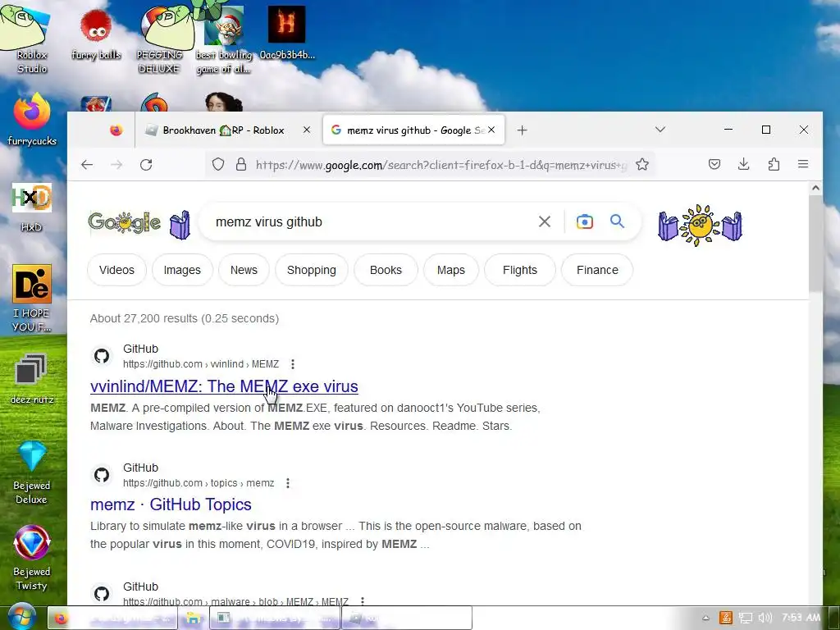Image resolution: width=840 pixels, height=630 pixels.
Task: Open the I HOPE YOU F desktop icon
Action: [x=32, y=298]
